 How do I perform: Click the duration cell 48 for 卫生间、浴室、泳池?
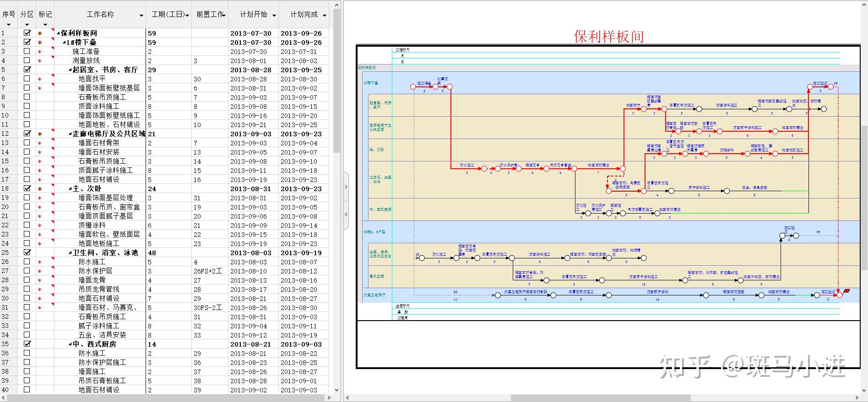169,252
